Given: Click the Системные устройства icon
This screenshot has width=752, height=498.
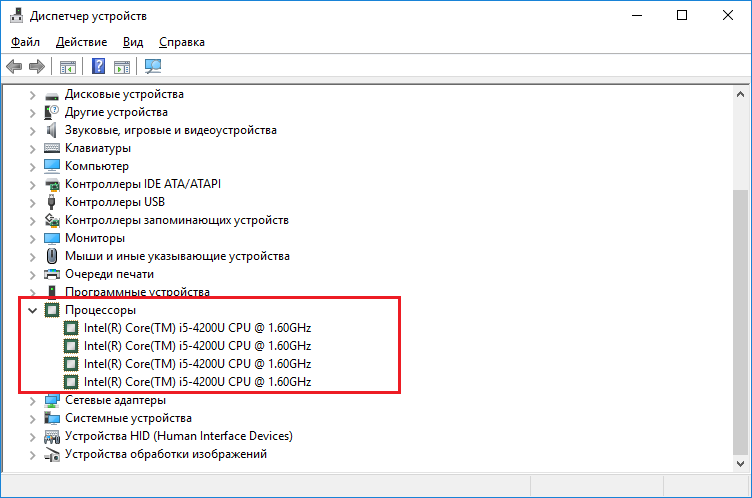Looking at the screenshot, I should (x=52, y=418).
